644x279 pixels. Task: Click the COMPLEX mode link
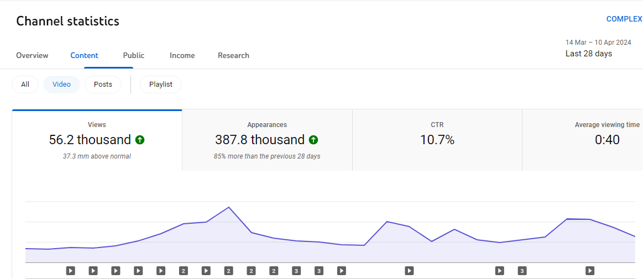click(x=624, y=19)
